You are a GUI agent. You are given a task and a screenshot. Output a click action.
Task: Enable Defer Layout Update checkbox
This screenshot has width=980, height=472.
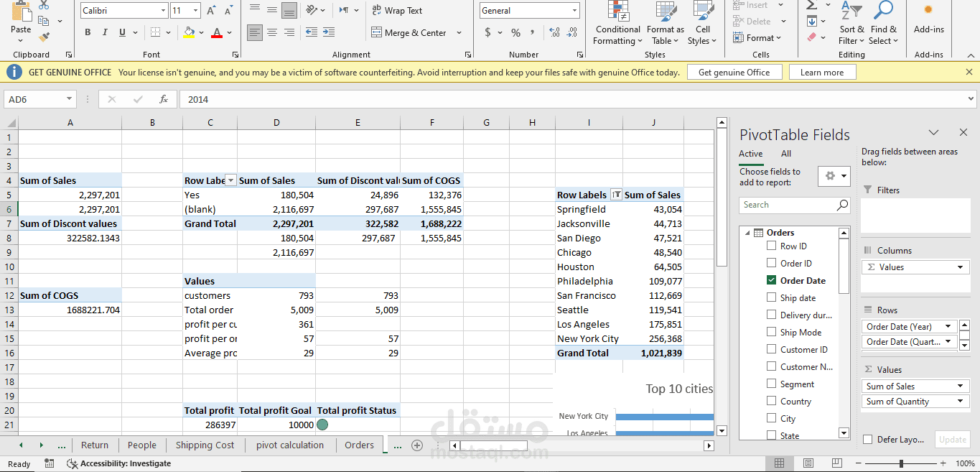(x=868, y=440)
